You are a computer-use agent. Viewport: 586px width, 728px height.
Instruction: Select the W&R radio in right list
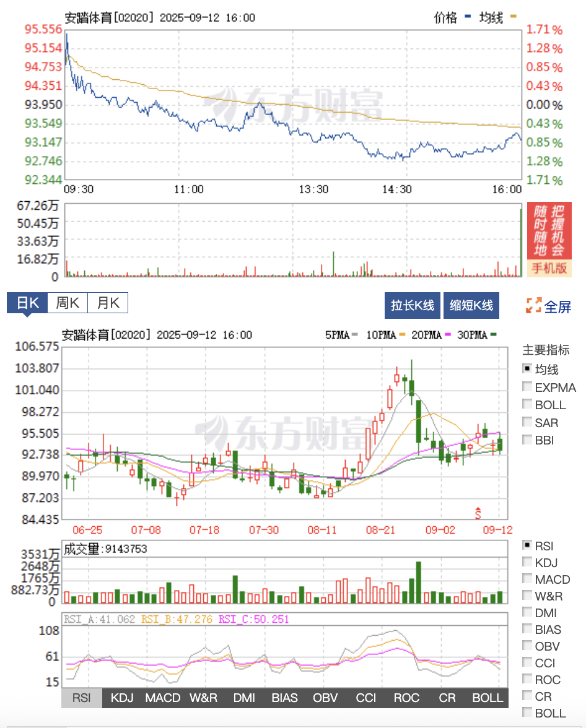click(527, 596)
